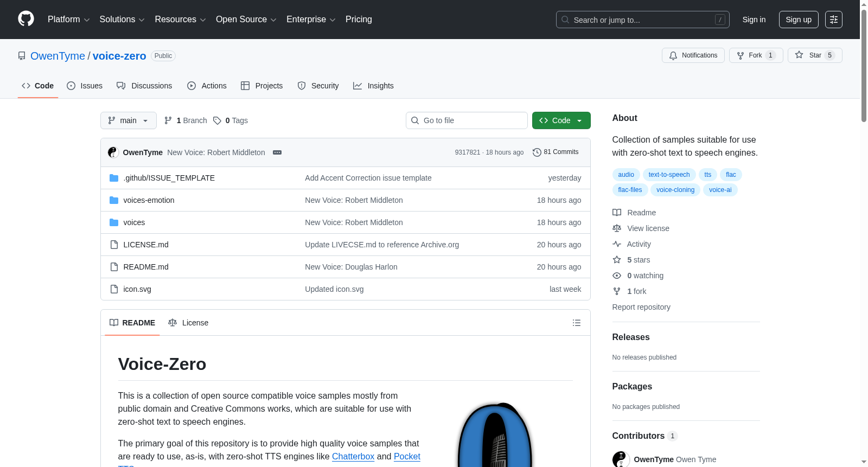
Task: Click the flac-files topic tag
Action: [630, 190]
